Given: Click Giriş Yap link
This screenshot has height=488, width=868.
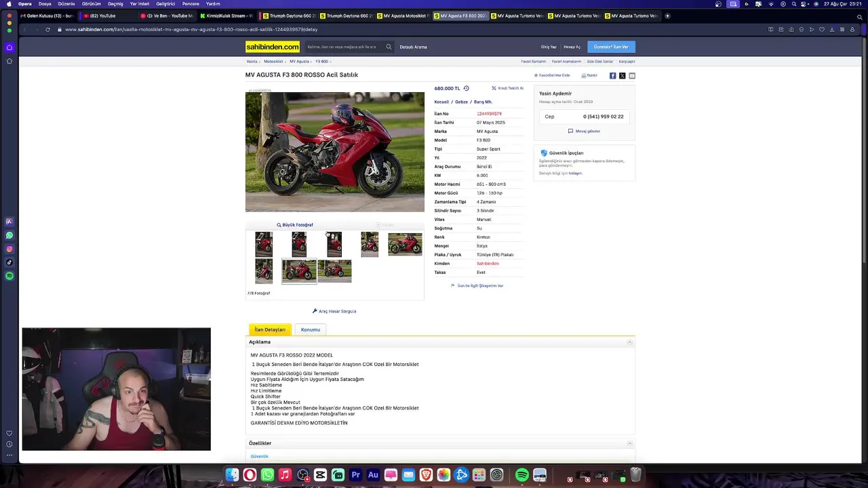Looking at the screenshot, I should 549,47.
